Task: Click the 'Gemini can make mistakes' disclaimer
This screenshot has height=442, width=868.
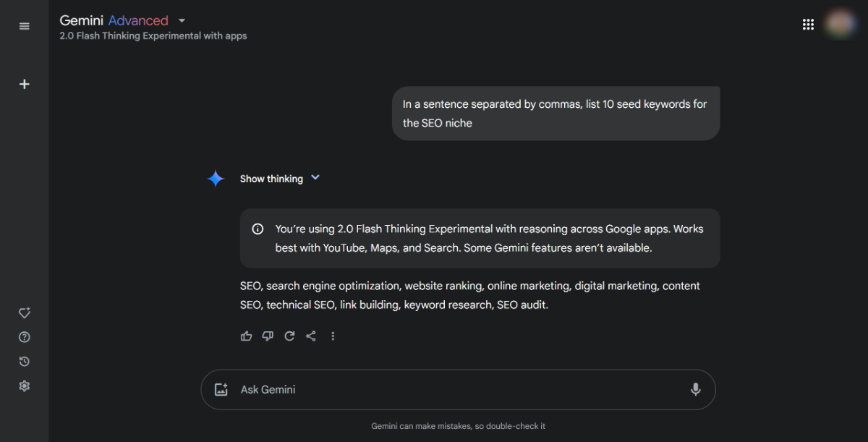Action: click(459, 426)
